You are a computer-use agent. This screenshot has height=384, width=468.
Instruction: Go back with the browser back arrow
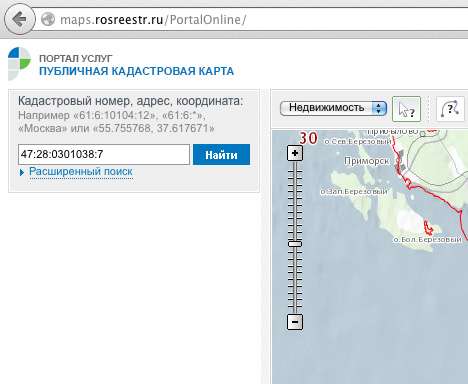pyautogui.click(x=19, y=19)
